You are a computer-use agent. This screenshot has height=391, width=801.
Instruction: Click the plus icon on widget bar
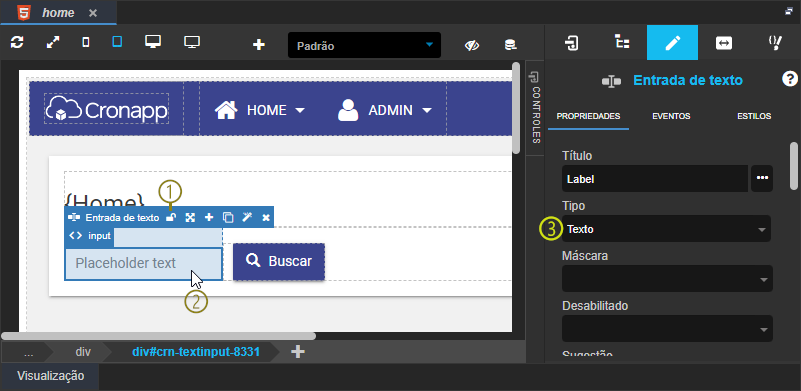[209, 217]
